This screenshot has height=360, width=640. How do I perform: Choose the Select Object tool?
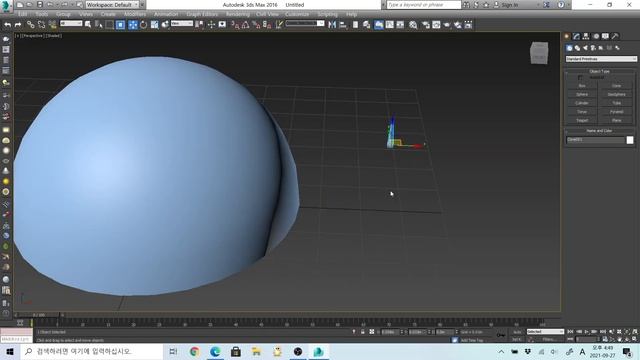[88, 25]
